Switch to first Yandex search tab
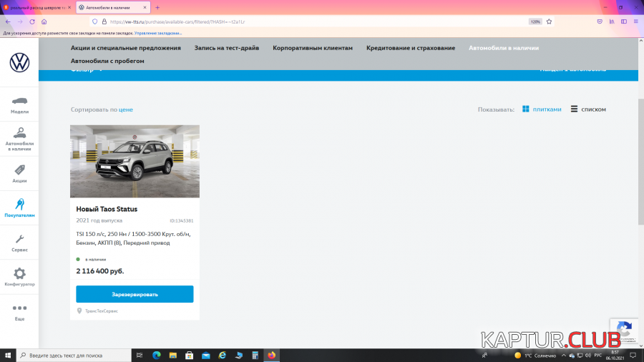644x362 pixels. tap(37, 7)
